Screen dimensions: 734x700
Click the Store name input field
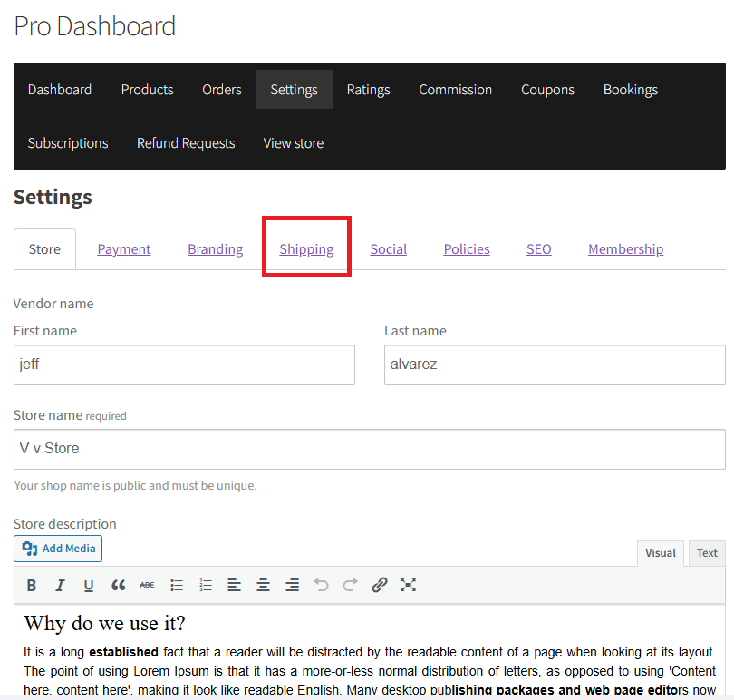pos(369,449)
